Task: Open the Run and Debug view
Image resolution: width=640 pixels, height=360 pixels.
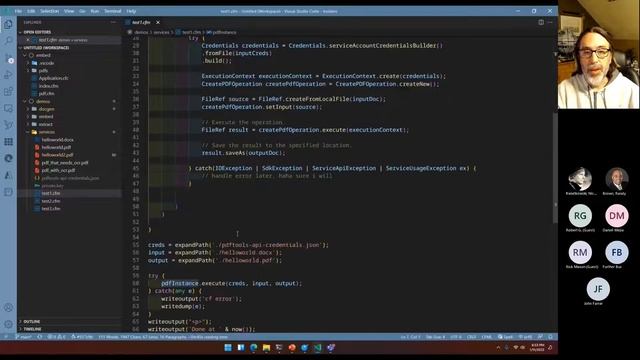Action: (8, 75)
